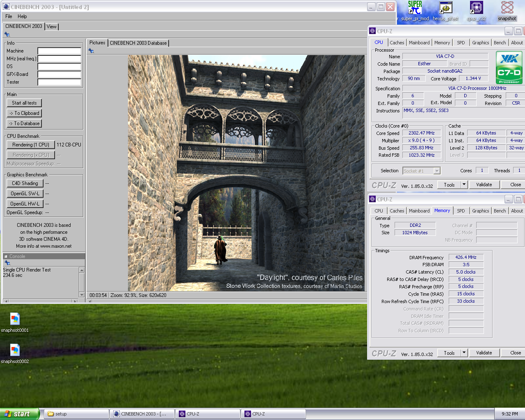Open Bench tab in upper CPU-Z window
This screenshot has height=420, width=525.
coord(500,43)
